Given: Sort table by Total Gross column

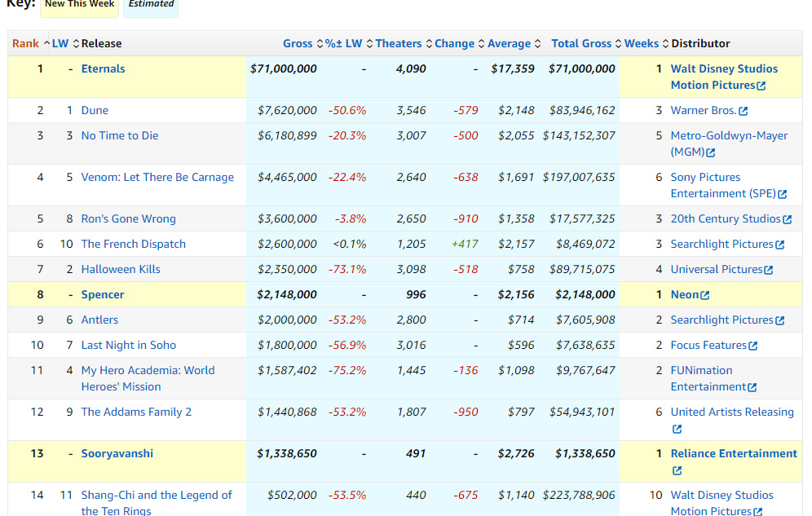Looking at the screenshot, I should point(586,43).
